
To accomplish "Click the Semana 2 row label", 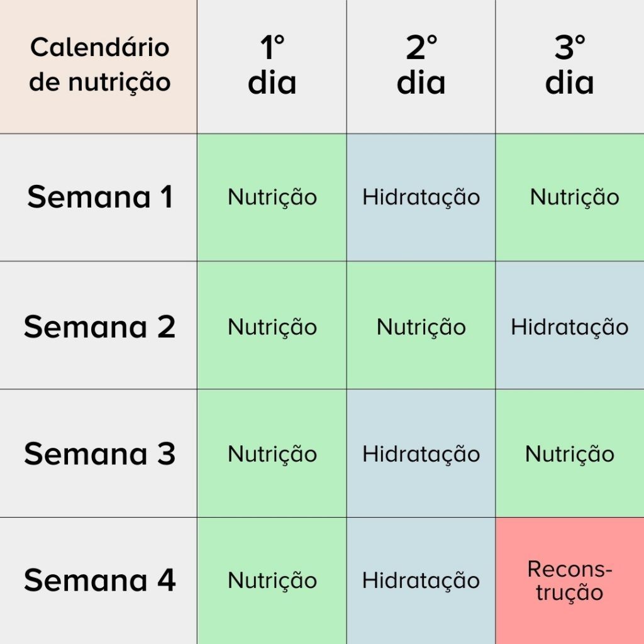I will [x=99, y=325].
